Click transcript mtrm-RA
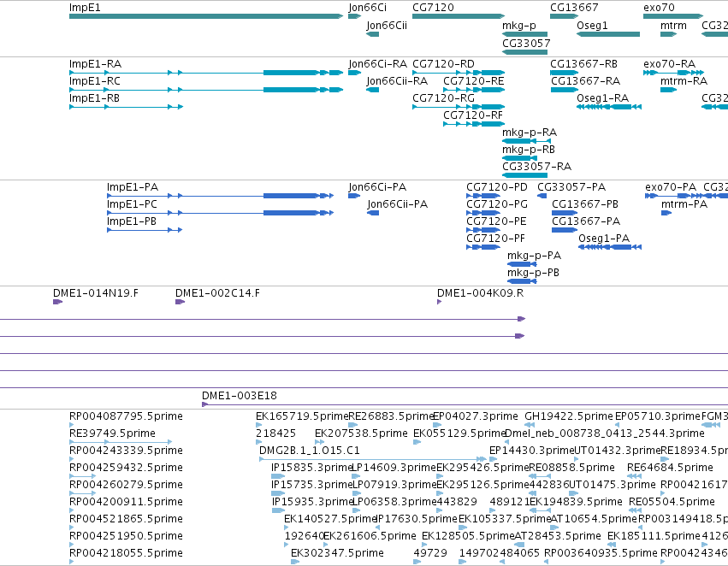Image resolution: width=728 pixels, height=566 pixels. pyautogui.click(x=669, y=90)
